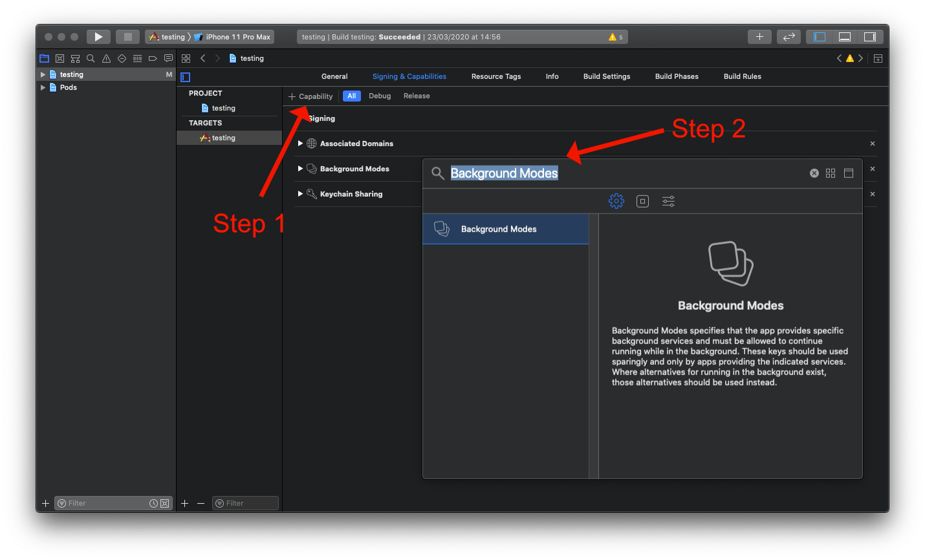
Task: Open the related items grid menu
Action: 186,58
